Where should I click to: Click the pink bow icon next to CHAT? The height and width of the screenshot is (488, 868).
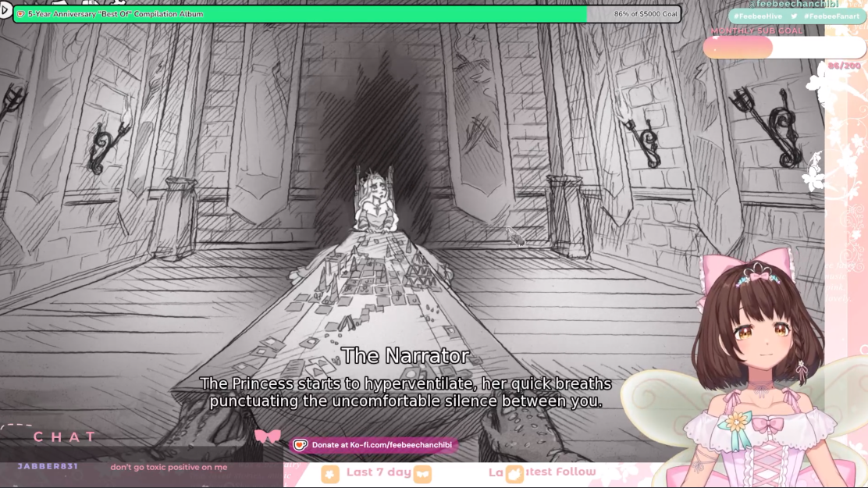click(268, 436)
